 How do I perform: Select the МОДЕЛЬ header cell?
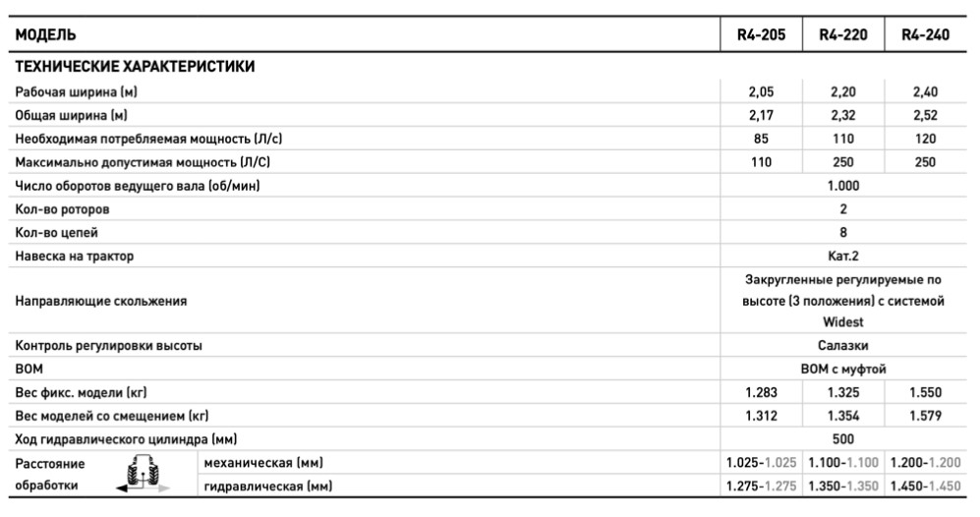point(41,35)
